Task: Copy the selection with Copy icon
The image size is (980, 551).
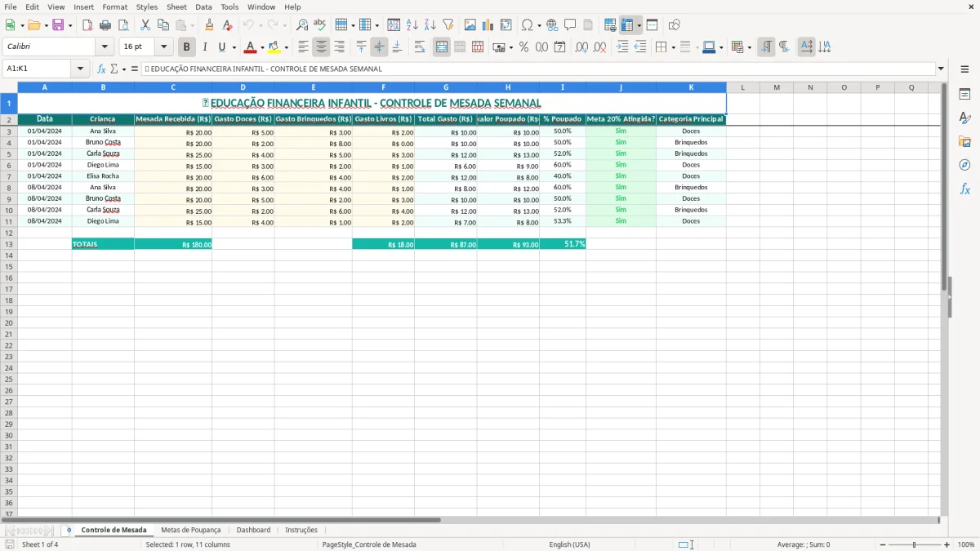Action: tap(163, 25)
